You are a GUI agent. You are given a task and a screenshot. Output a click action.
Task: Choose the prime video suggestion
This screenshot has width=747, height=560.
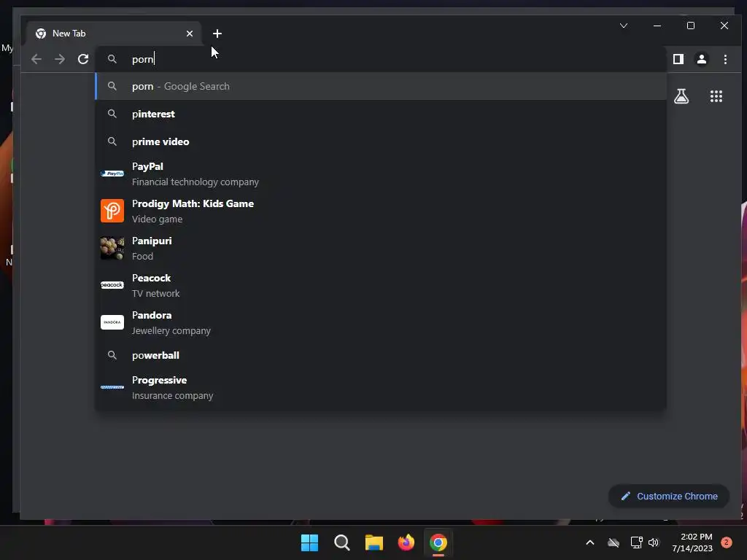click(x=381, y=141)
